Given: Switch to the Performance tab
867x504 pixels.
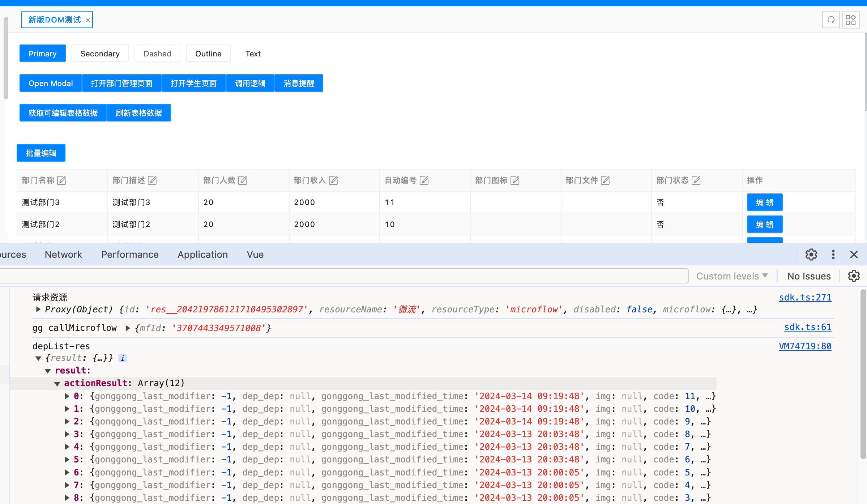Looking at the screenshot, I should (x=130, y=255).
